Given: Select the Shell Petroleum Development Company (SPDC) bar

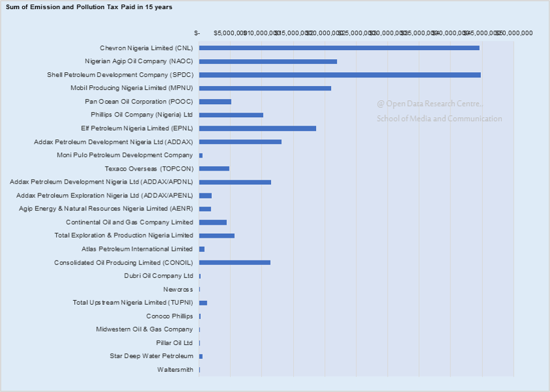Looking at the screenshot, I should click(340, 75).
